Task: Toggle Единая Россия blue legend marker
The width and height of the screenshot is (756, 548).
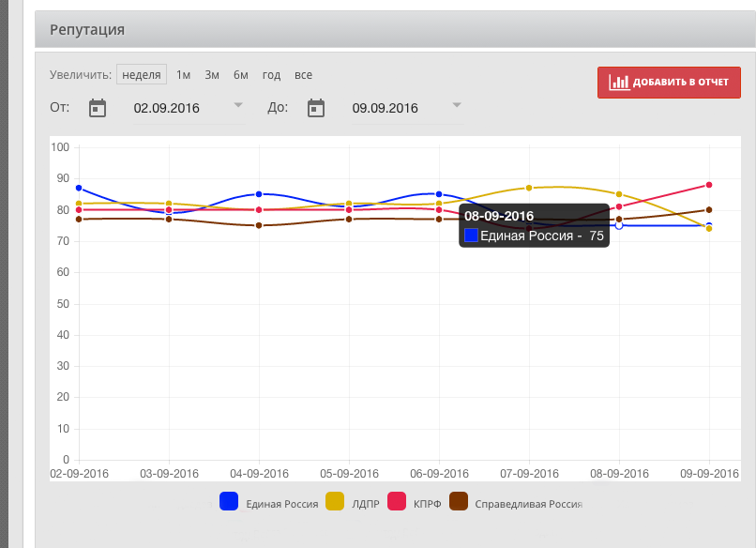Action: [229, 502]
